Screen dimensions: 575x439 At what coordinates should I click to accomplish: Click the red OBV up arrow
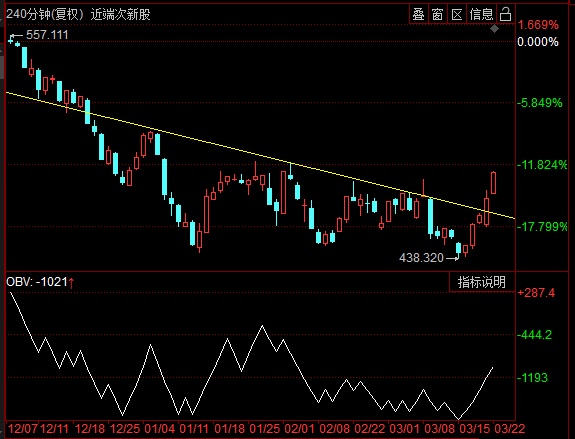coord(71,282)
